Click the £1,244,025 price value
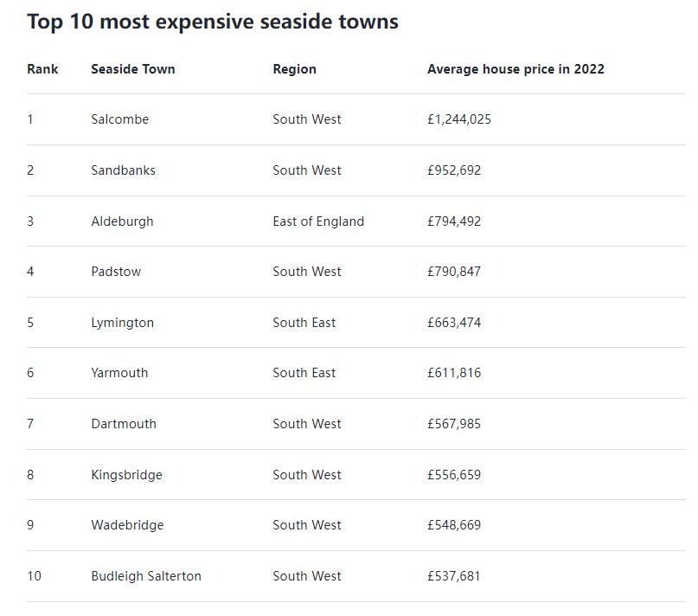The width and height of the screenshot is (698, 616). [458, 119]
